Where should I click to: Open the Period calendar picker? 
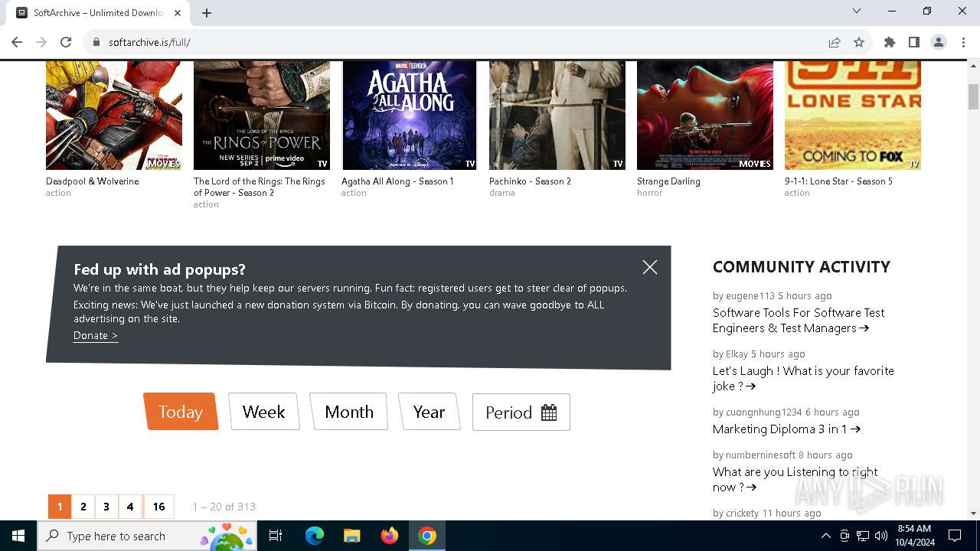click(x=521, y=412)
